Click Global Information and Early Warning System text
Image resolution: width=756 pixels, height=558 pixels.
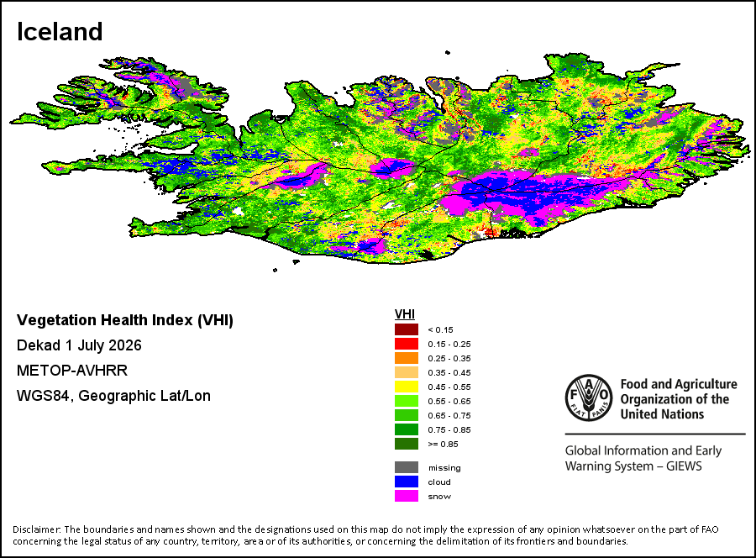point(643,458)
